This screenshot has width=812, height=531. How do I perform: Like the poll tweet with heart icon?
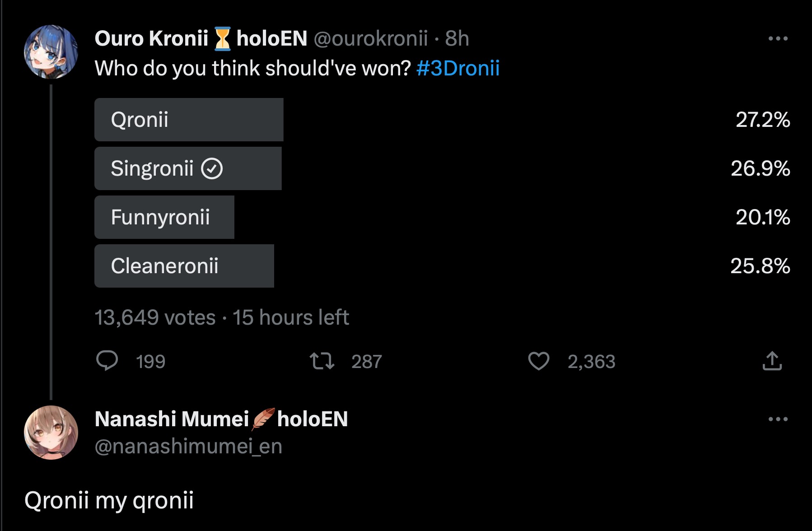tap(538, 361)
